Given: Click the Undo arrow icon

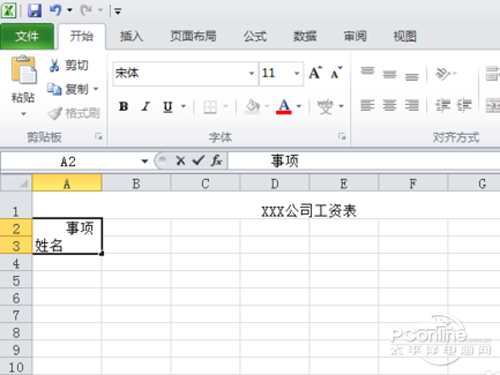Looking at the screenshot, I should (56, 10).
